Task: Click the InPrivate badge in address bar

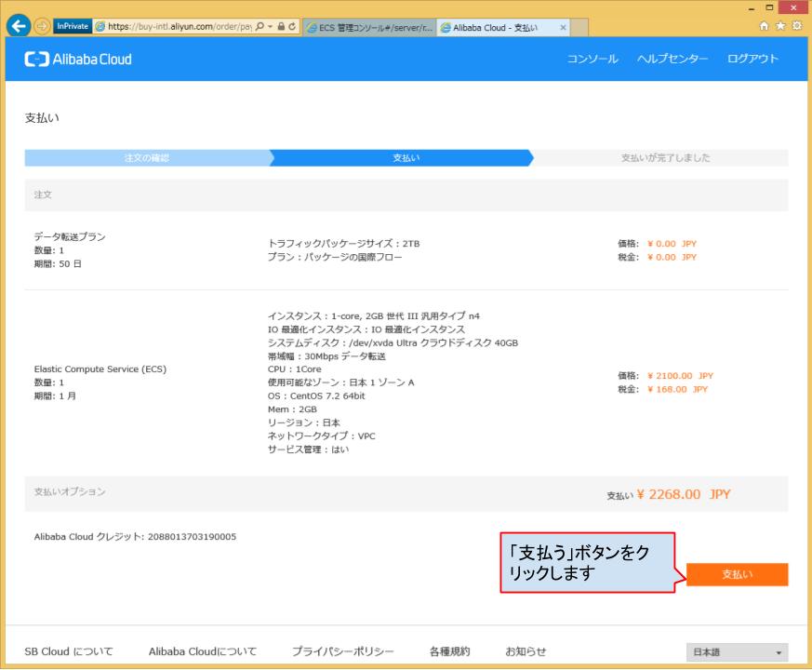Action: pyautogui.click(x=73, y=26)
